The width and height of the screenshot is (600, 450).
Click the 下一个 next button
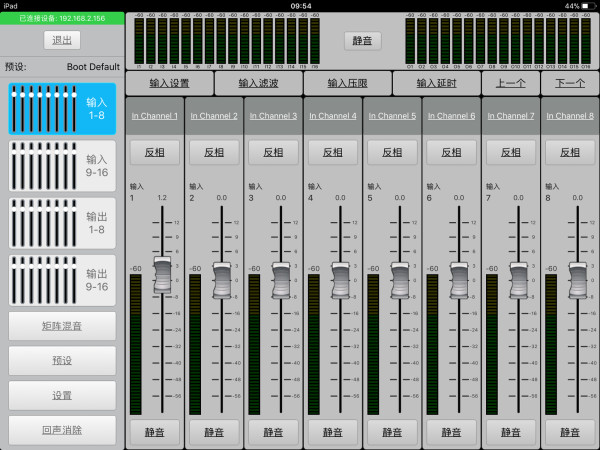pyautogui.click(x=569, y=83)
